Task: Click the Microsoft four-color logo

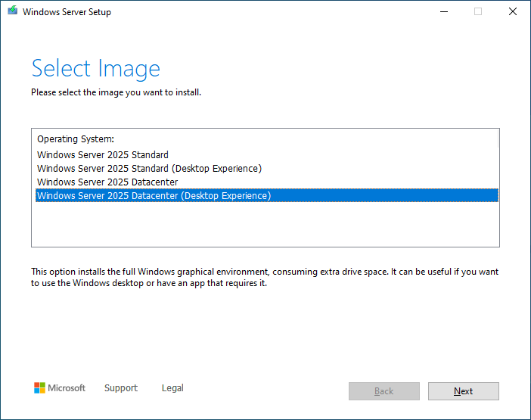Action: (39, 387)
